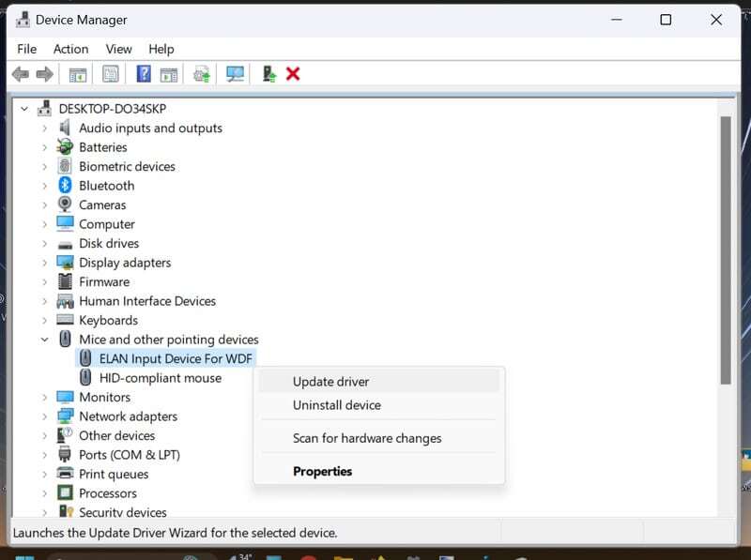The width and height of the screenshot is (751, 560).
Task: Collapse the DESKTOP-DO34SKP root node
Action: pyautogui.click(x=24, y=109)
